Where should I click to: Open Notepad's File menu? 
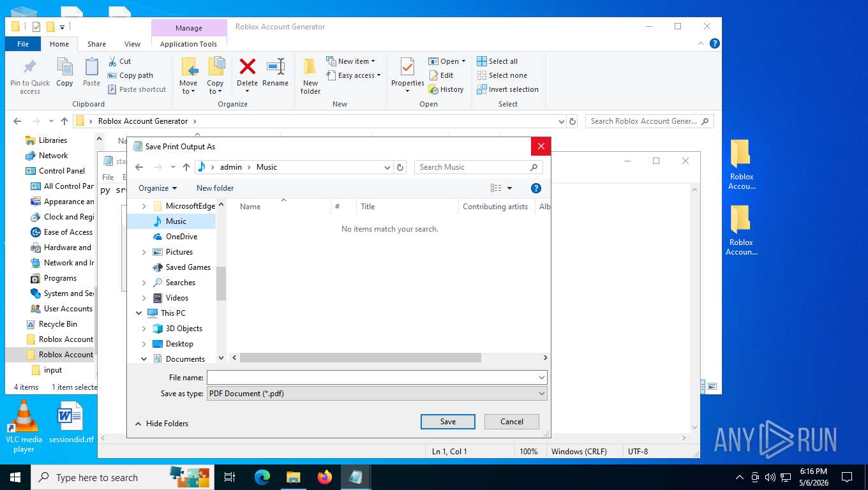(108, 177)
